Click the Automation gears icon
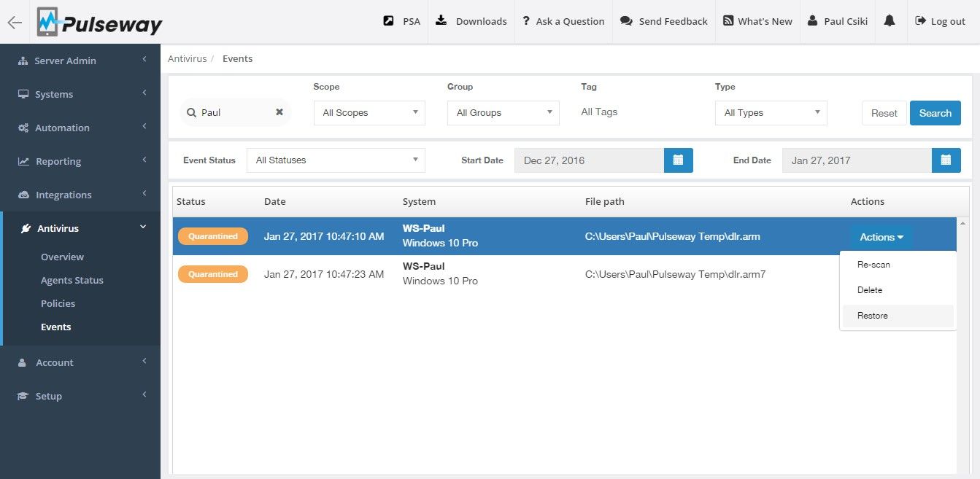Viewport: 980px width, 479px height. pos(23,128)
